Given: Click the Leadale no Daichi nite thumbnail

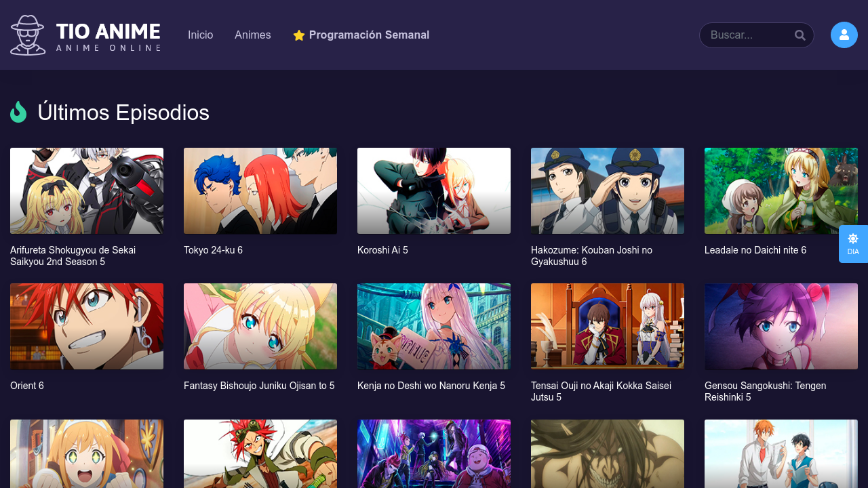Looking at the screenshot, I should [781, 191].
